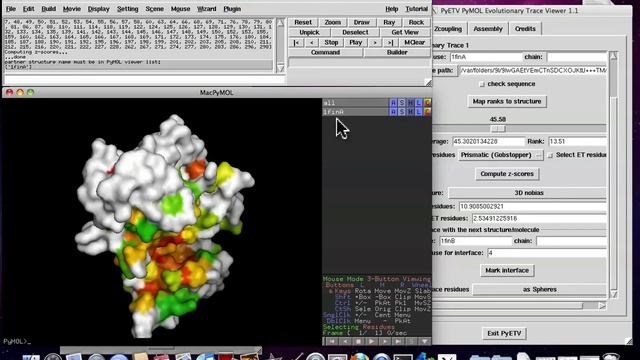Screen dimensions: 640x360
Task: Click the interface structure field showing 1finB
Action: click(x=476, y=241)
